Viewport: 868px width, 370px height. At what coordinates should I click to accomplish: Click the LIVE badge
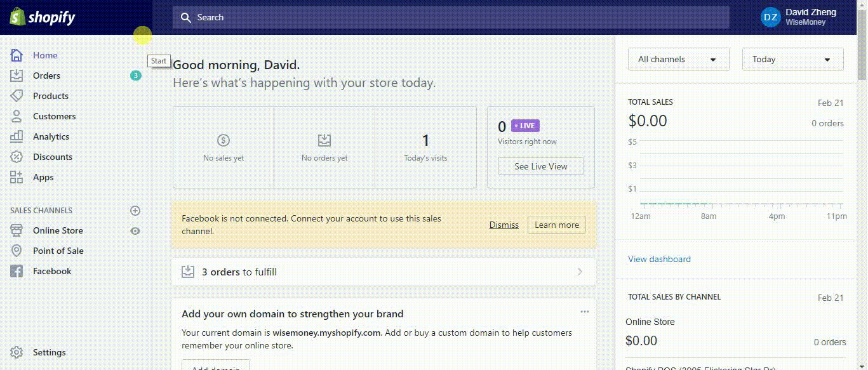coord(526,126)
